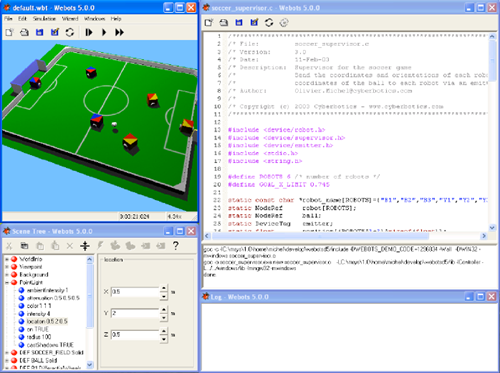
Task: Expand the DEF BALL Solid node
Action: tap(6, 360)
